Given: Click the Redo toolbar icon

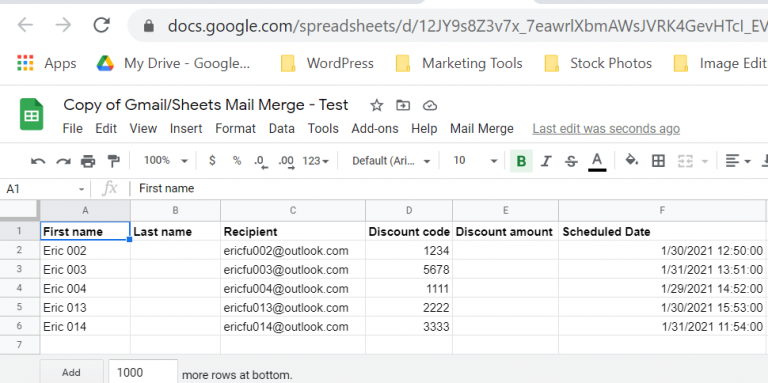Looking at the screenshot, I should [63, 161].
